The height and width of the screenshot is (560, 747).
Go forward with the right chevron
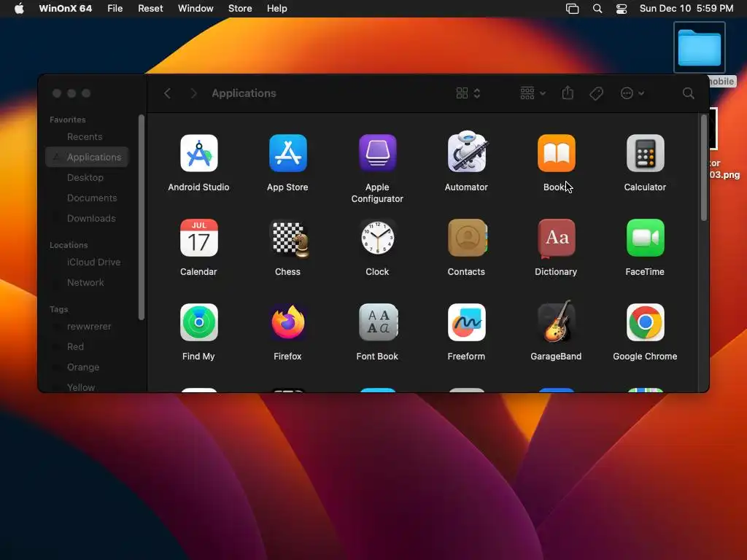click(x=193, y=93)
